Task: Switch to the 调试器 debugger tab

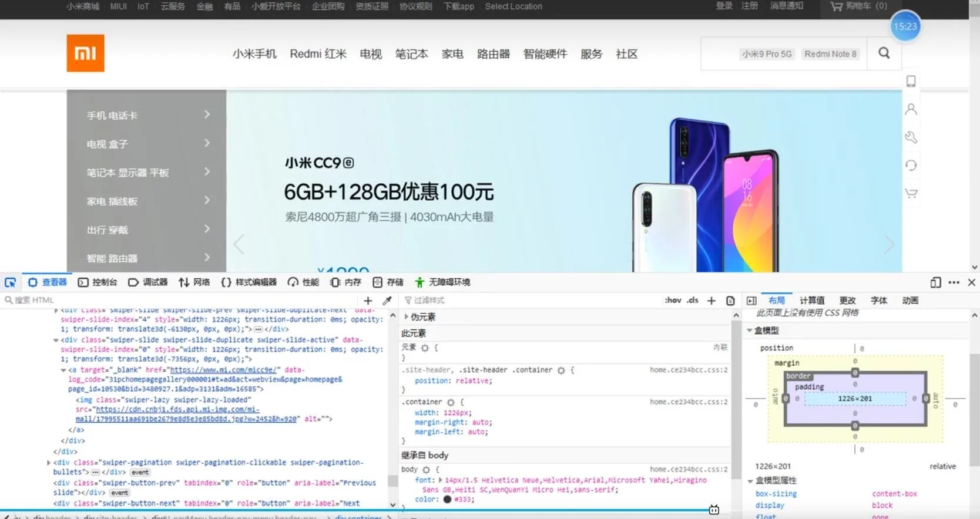Action: 148,282
